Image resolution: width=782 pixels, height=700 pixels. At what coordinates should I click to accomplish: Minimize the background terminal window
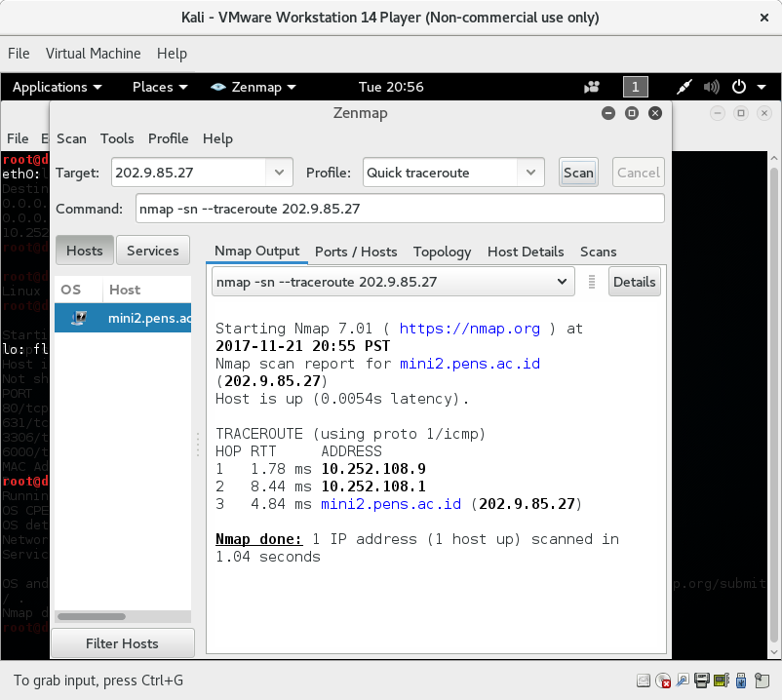coord(718,113)
